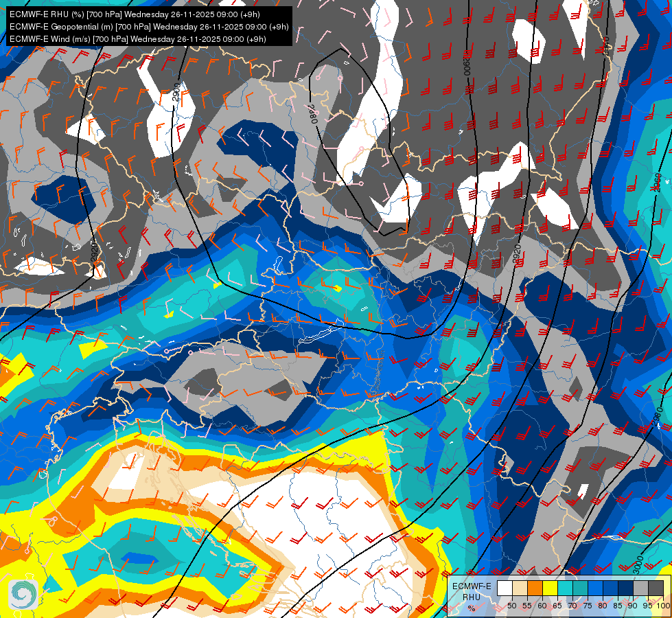The image size is (672, 618).
Task: Click the legend tick label 50
Action: pyautogui.click(x=511, y=606)
